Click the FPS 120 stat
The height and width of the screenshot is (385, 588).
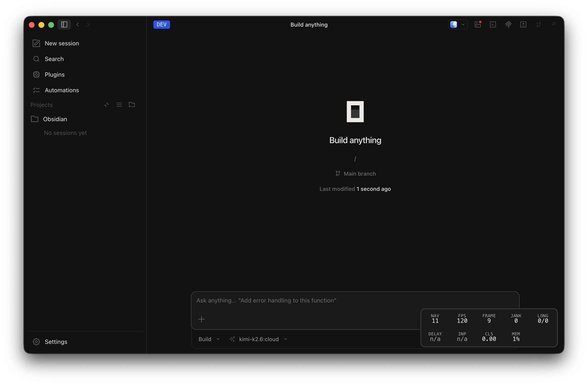(462, 319)
